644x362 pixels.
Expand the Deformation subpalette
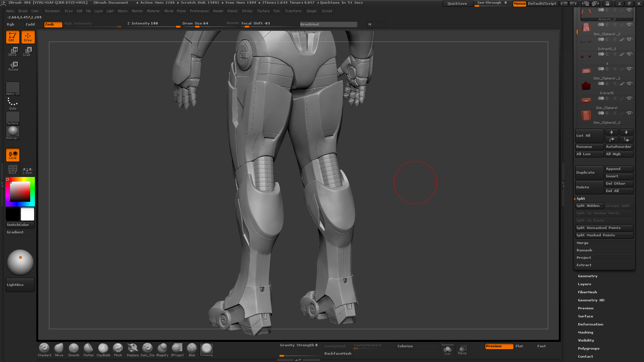590,324
